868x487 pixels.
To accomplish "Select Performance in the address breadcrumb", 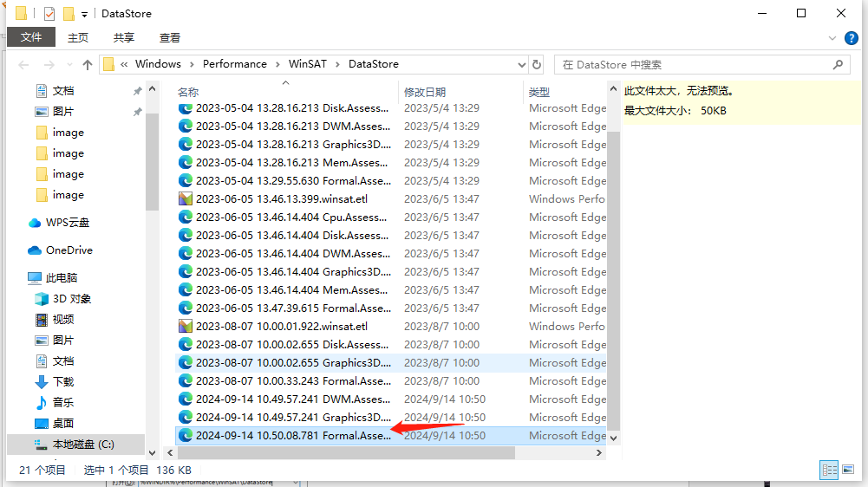I will pyautogui.click(x=235, y=64).
